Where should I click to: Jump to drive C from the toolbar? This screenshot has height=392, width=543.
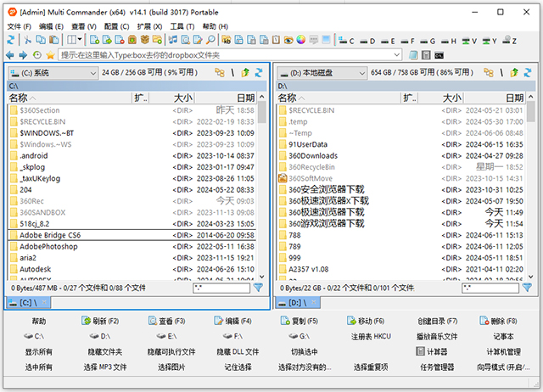[346, 42]
